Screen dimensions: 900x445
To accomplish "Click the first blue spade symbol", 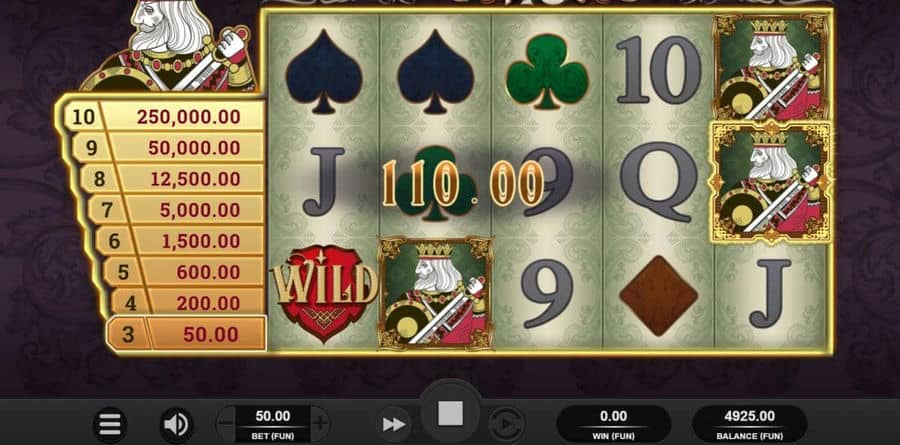I will pyautogui.click(x=323, y=72).
